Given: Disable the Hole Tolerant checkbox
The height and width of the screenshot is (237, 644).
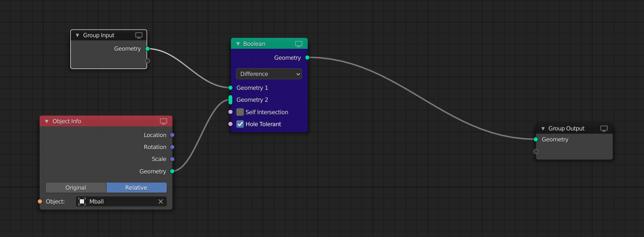Looking at the screenshot, I should (240, 124).
